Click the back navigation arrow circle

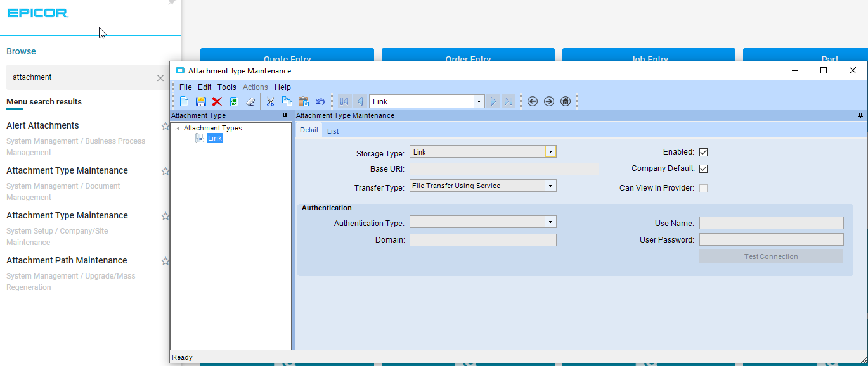point(533,101)
